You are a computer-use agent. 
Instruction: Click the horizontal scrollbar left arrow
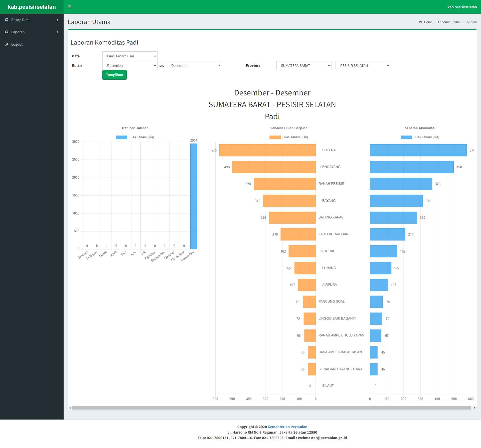[x=70, y=408]
